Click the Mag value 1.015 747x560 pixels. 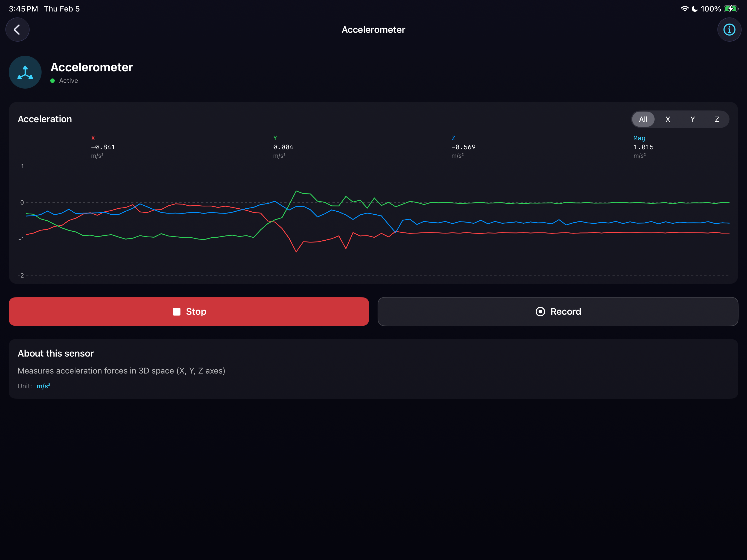coord(643,147)
